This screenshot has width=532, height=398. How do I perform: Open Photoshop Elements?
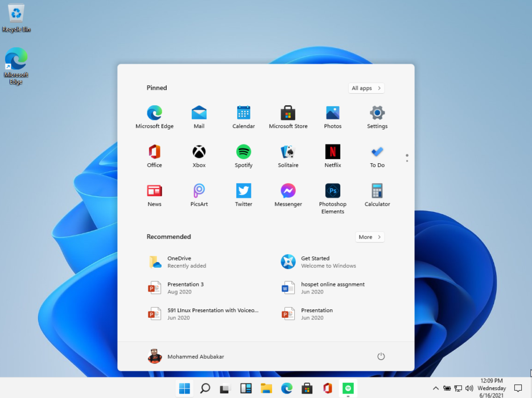coord(332,195)
